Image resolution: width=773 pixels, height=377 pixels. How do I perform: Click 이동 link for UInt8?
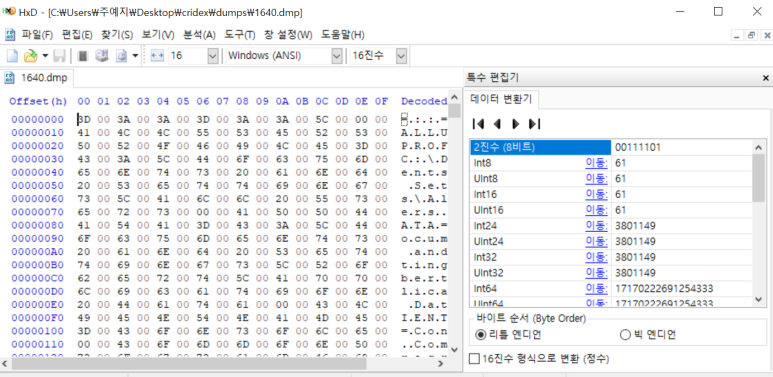coord(596,178)
